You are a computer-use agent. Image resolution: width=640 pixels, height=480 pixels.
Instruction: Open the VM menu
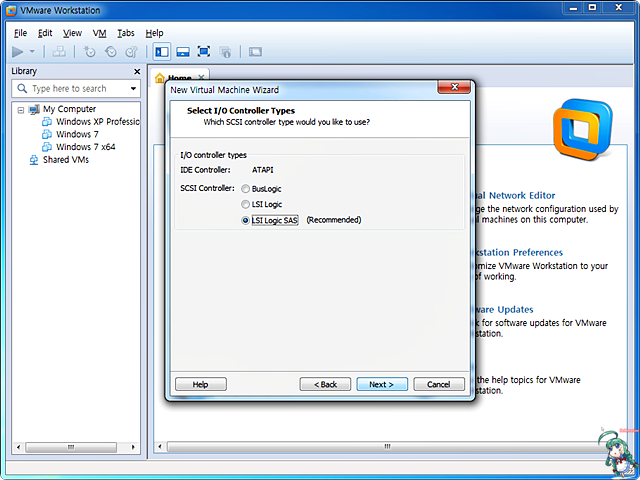click(x=99, y=33)
